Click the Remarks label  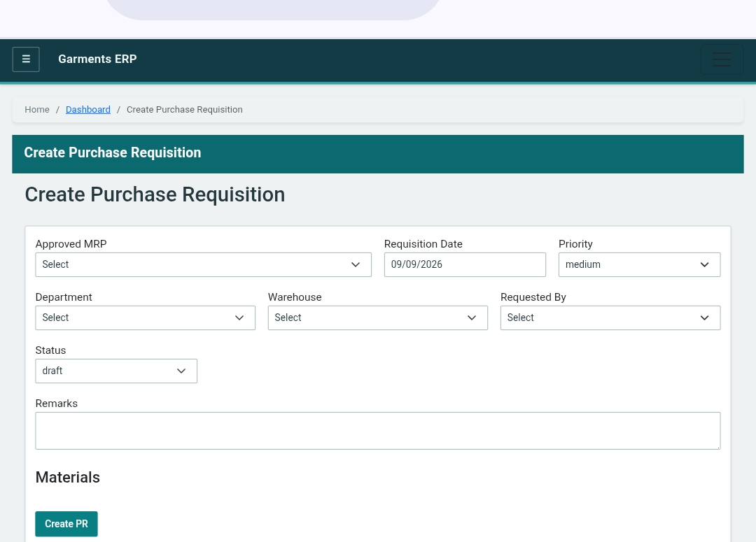coord(57,404)
